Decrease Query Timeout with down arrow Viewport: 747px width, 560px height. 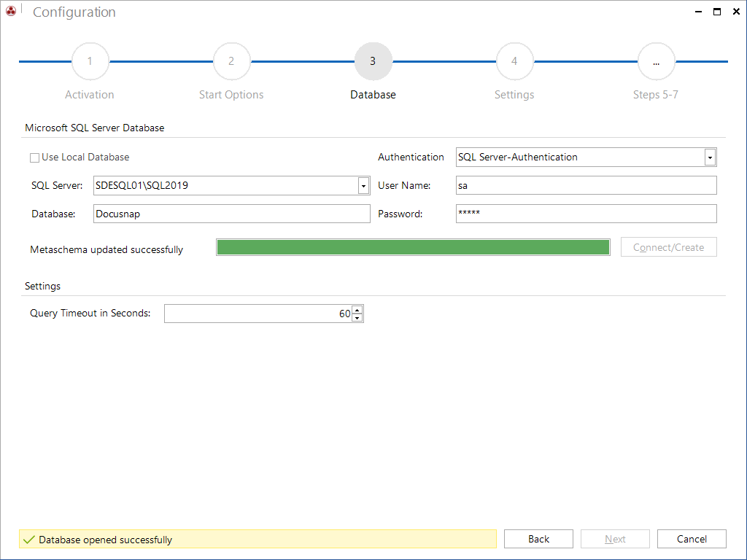tap(357, 318)
